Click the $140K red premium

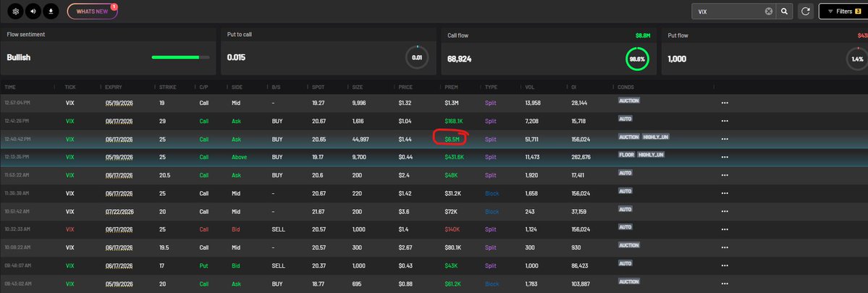pyautogui.click(x=452, y=229)
